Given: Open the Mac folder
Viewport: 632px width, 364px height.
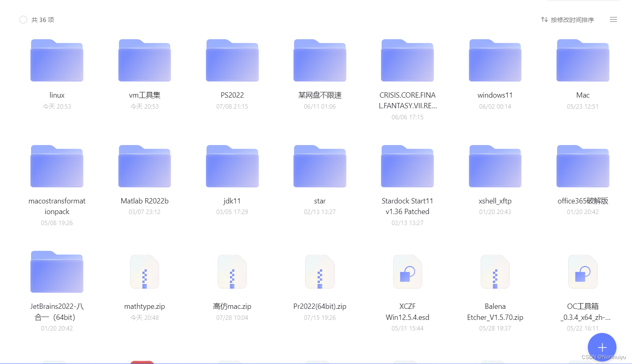Looking at the screenshot, I should (x=583, y=60).
